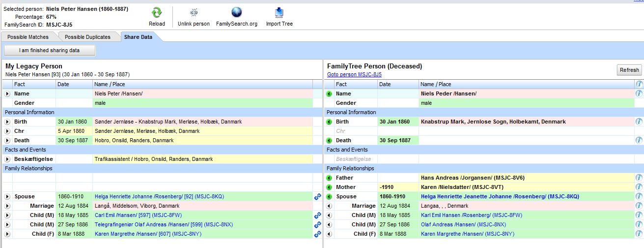Click info icon on FamilyTree Death row
The image size is (644, 248).
point(639,140)
